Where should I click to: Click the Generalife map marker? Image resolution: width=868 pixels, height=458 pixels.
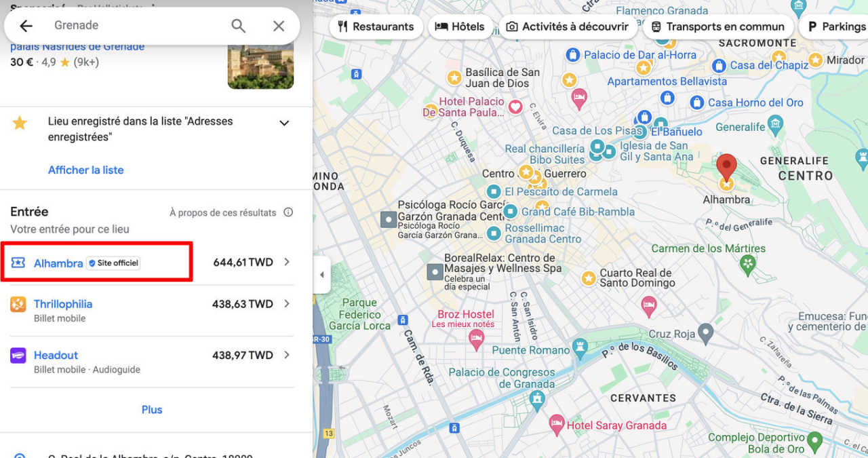[776, 124]
